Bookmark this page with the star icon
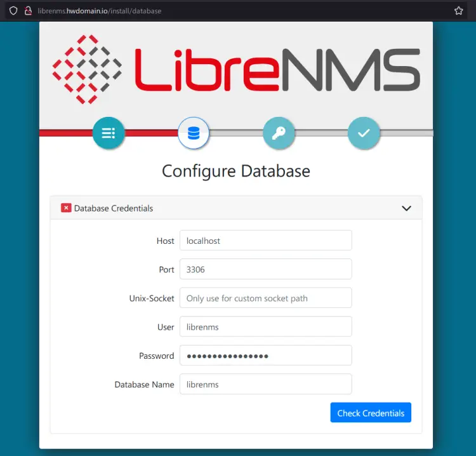 point(459,11)
